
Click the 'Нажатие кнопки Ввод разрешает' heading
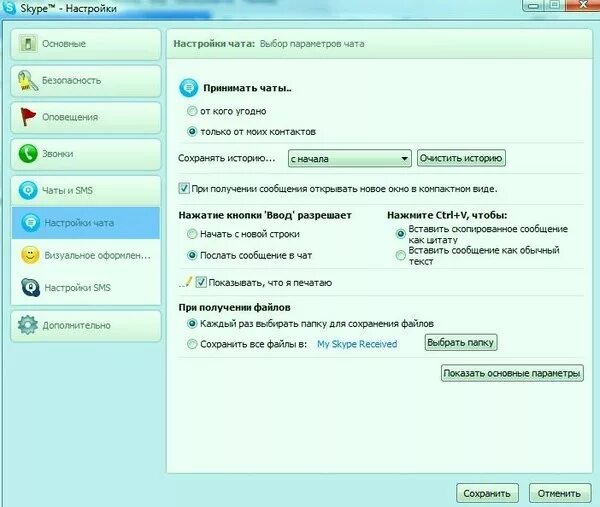(265, 215)
